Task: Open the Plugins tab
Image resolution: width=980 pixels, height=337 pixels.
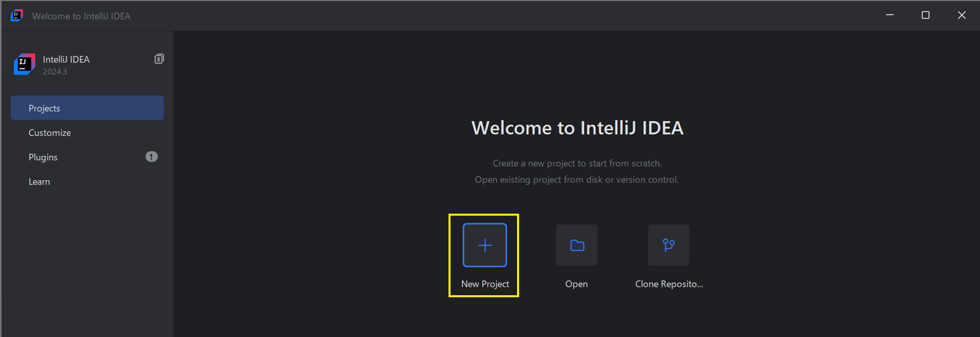Action: [x=87, y=157]
